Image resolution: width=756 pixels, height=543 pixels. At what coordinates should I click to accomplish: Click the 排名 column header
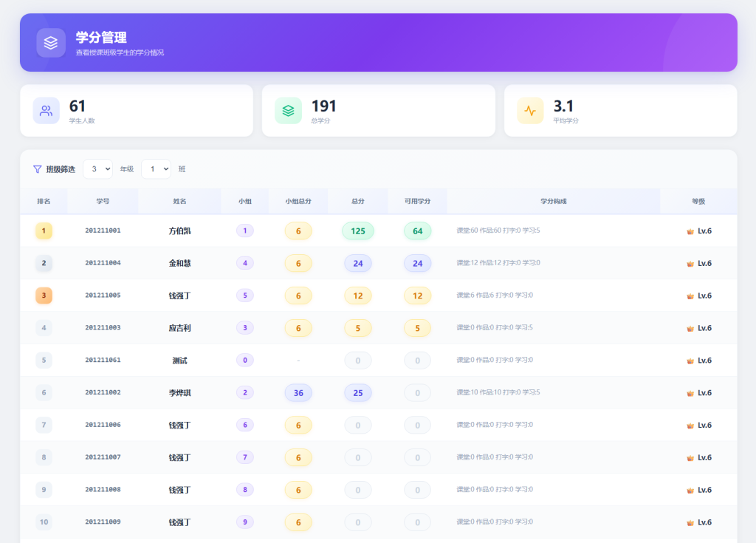coord(44,201)
